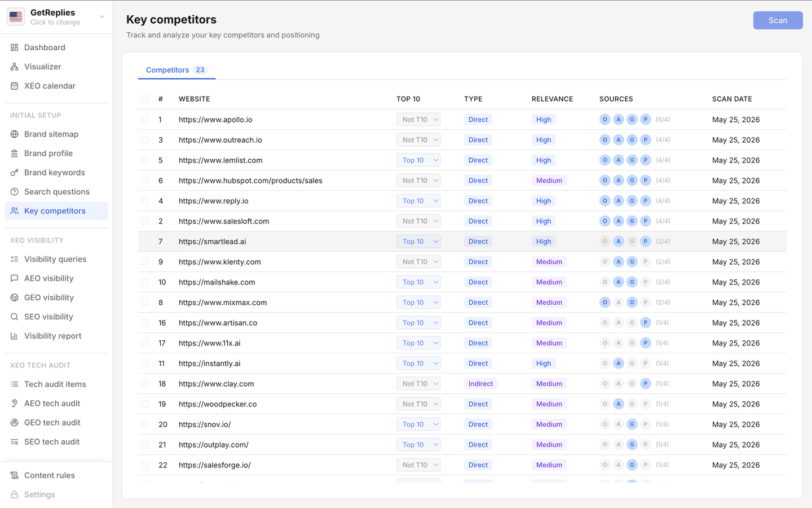Open the https://www.apollo.io link

[x=215, y=120]
